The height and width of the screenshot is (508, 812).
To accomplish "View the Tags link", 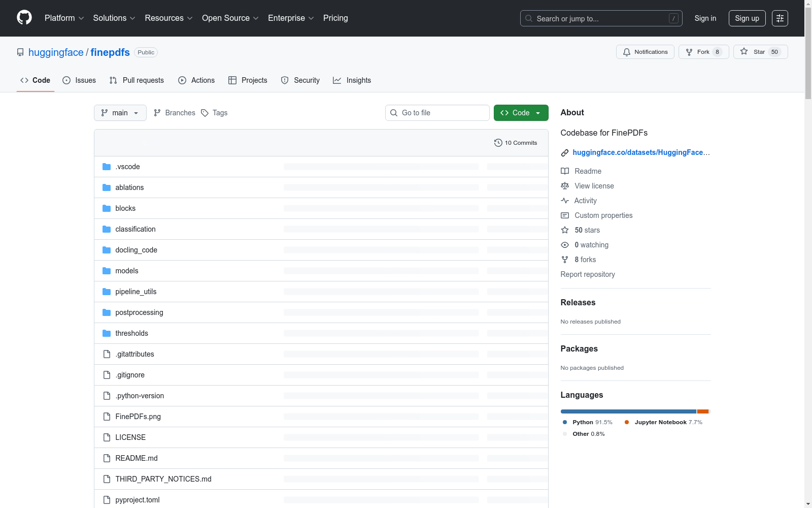I will tap(214, 113).
